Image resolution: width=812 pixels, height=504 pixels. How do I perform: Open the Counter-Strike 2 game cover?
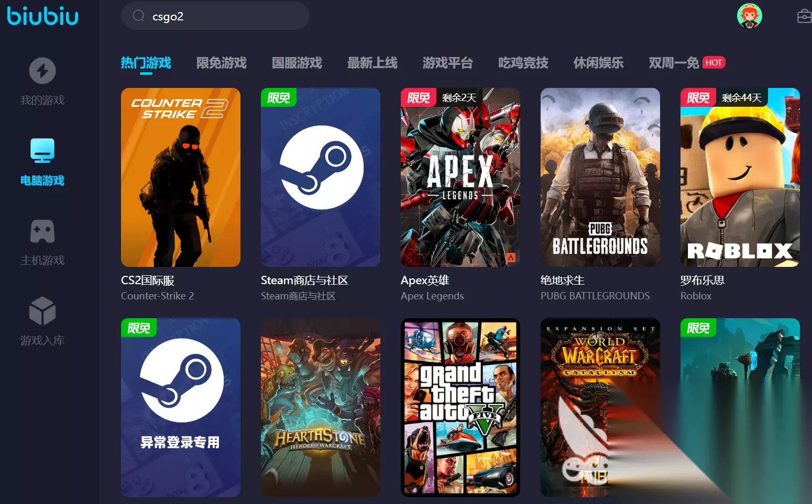pos(181,177)
